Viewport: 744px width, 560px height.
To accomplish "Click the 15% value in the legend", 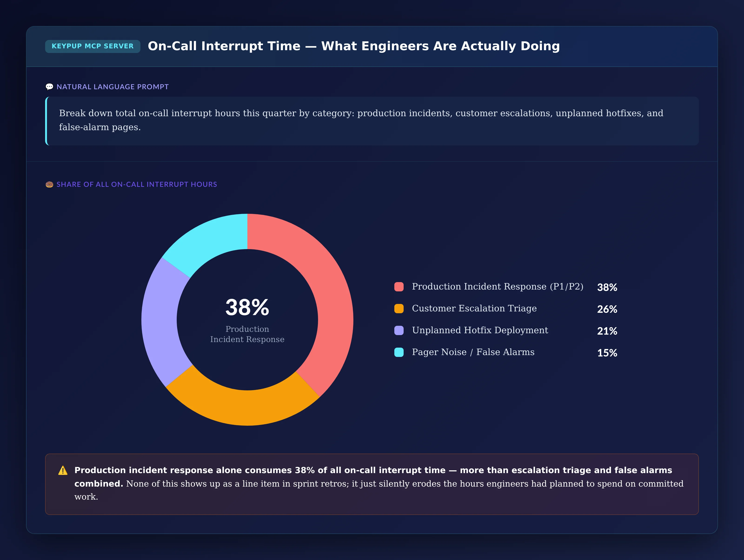I will (607, 352).
